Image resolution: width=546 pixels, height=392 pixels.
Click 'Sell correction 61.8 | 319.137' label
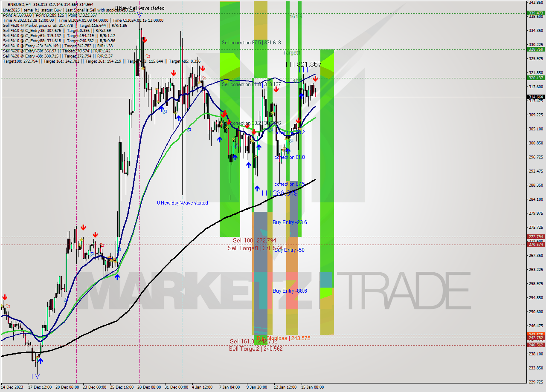click(251, 84)
